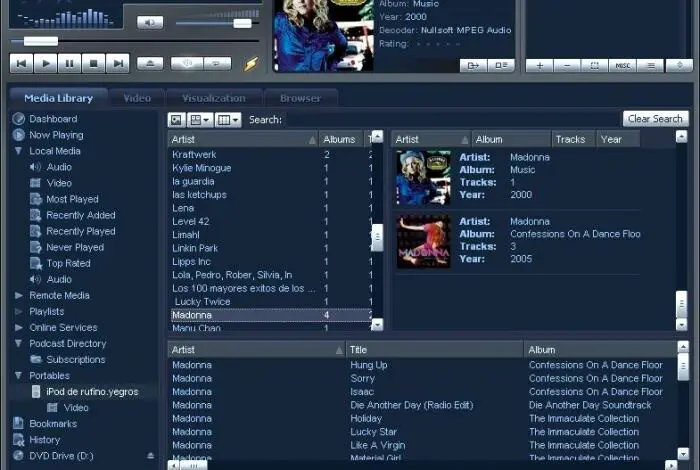The image size is (700, 470).
Task: Open the playlist selection button
Action: pos(595,65)
